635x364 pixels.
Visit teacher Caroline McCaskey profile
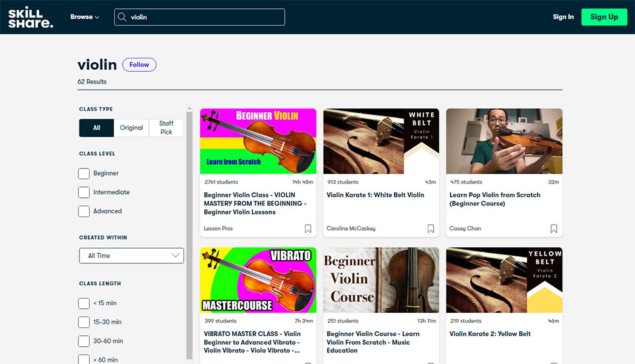[351, 229]
